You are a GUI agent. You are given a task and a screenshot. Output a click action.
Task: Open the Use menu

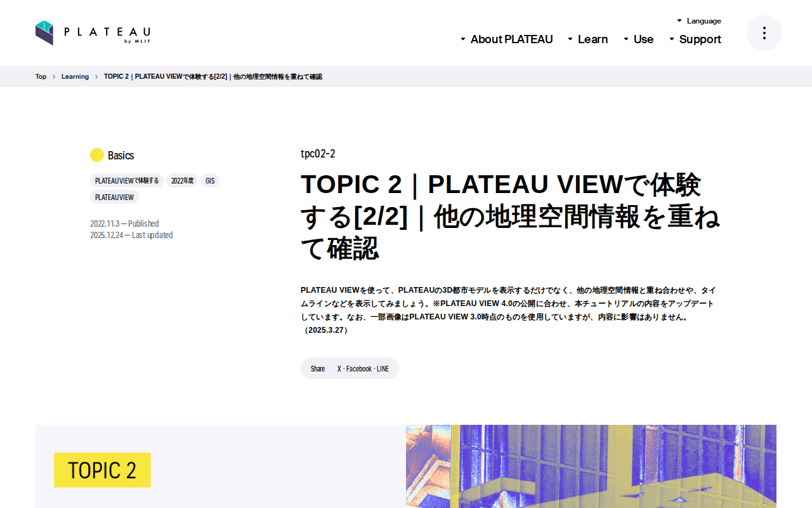pyautogui.click(x=639, y=39)
